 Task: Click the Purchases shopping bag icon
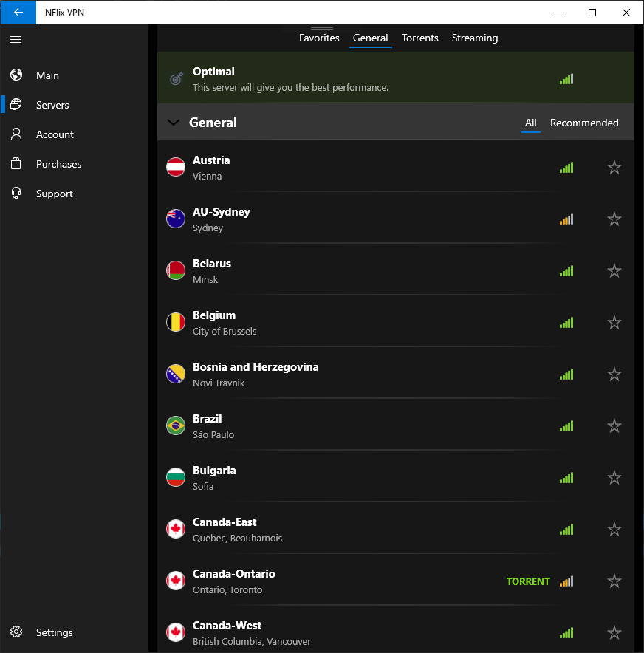[x=17, y=164]
